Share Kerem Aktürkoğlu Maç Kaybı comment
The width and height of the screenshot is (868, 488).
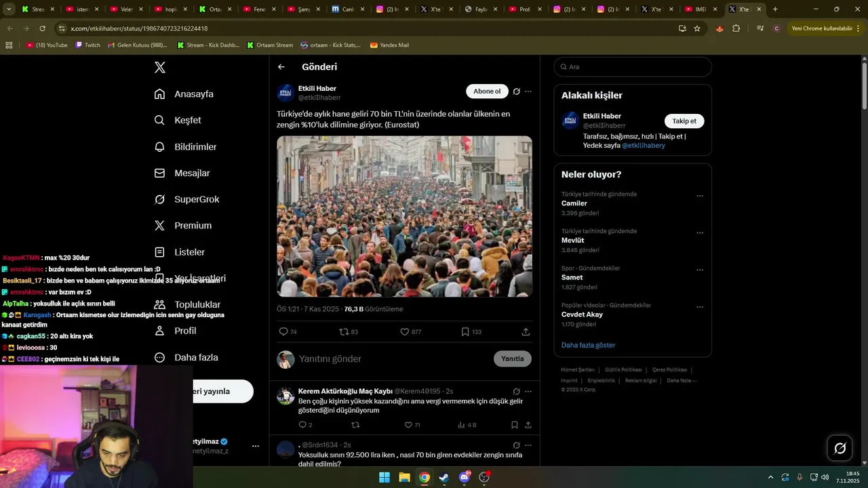528,425
